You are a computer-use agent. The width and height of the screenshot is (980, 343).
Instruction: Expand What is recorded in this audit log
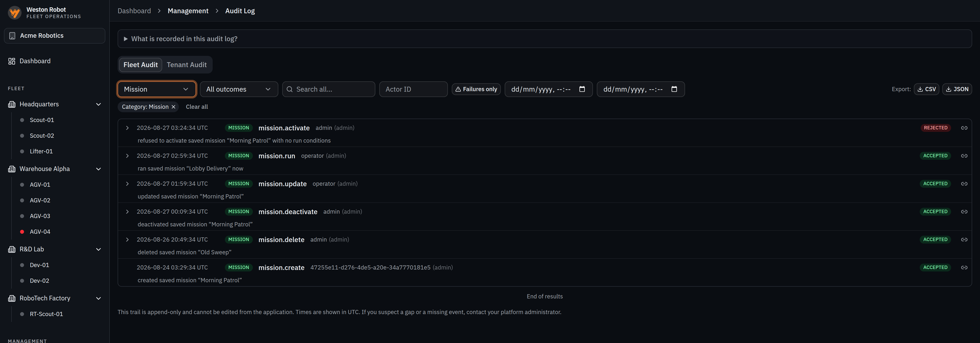click(544, 39)
